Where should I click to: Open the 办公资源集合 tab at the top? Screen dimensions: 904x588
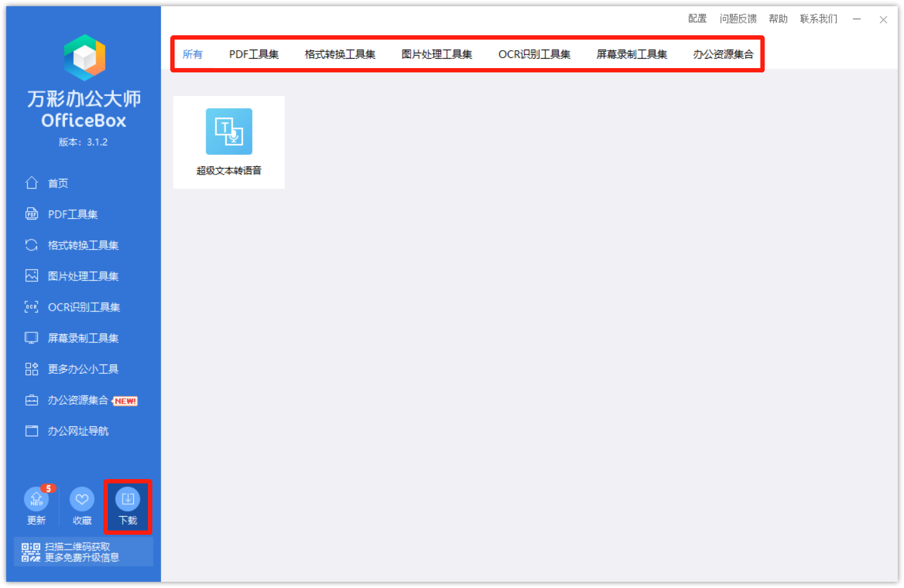[723, 54]
